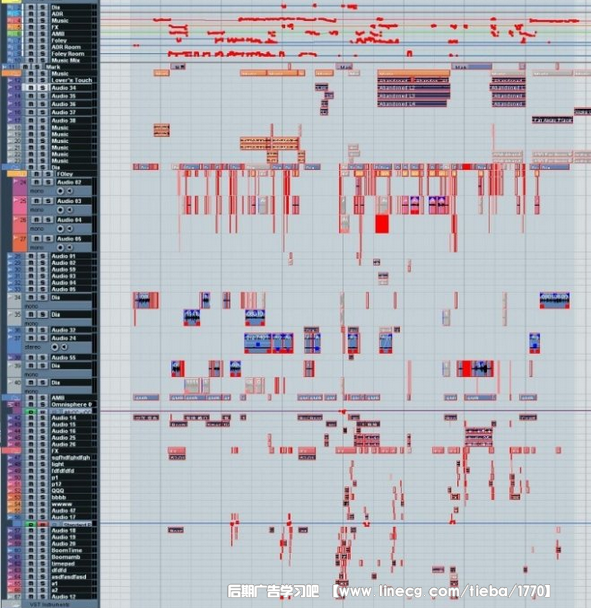Collapse the red FX folder track

12,451
